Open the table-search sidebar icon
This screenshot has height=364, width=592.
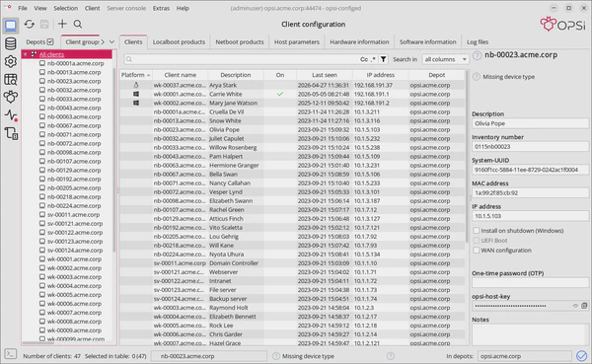click(x=11, y=79)
